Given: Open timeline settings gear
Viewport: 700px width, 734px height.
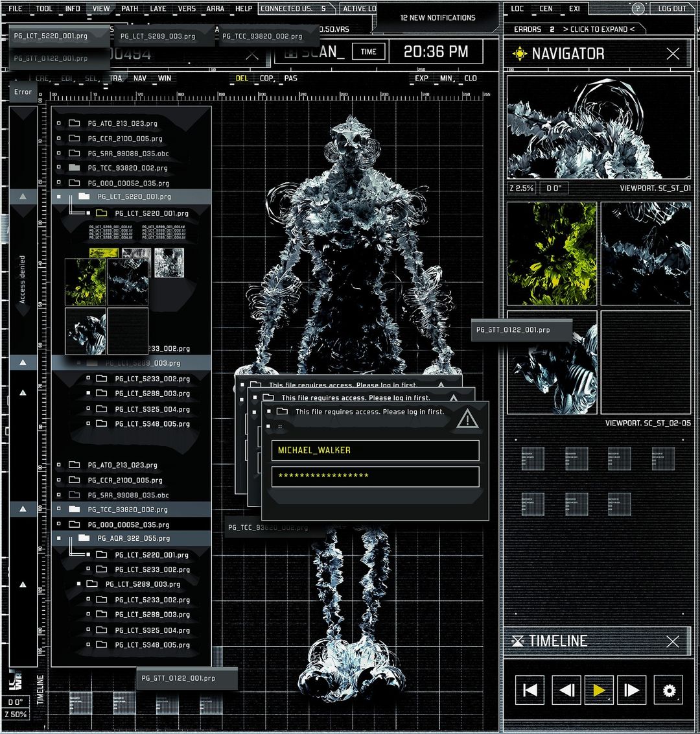Looking at the screenshot, I should pos(669,689).
